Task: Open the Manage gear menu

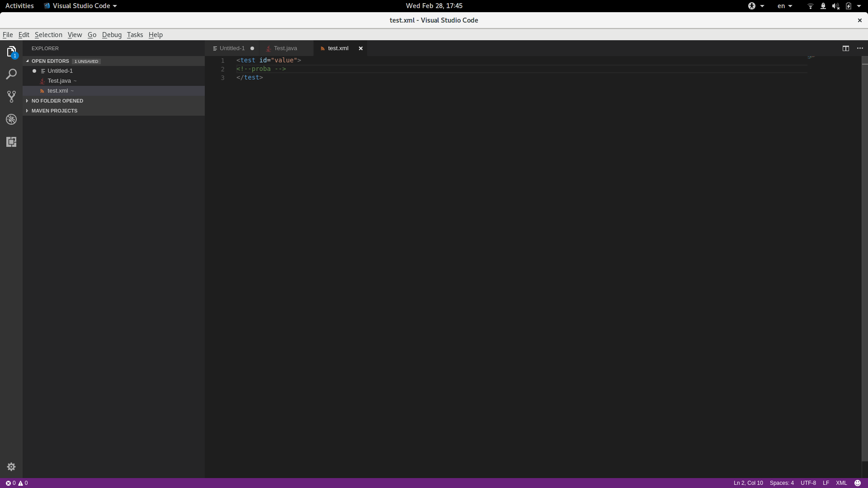Action: [x=11, y=467]
